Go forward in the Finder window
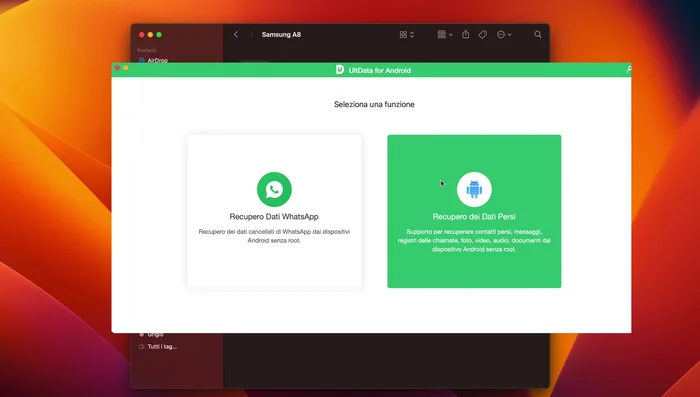The height and width of the screenshot is (397, 700). (251, 34)
